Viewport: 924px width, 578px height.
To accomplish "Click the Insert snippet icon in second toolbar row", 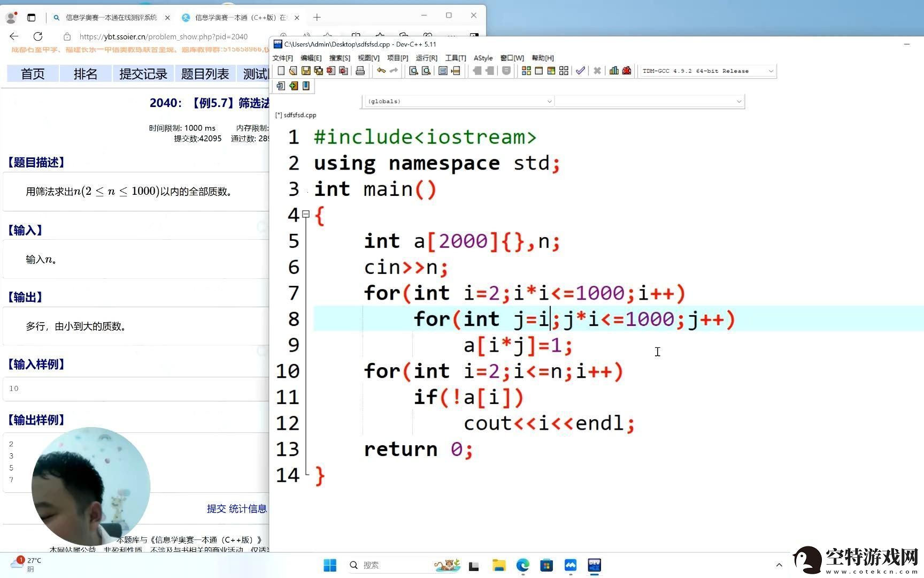I will tap(281, 86).
